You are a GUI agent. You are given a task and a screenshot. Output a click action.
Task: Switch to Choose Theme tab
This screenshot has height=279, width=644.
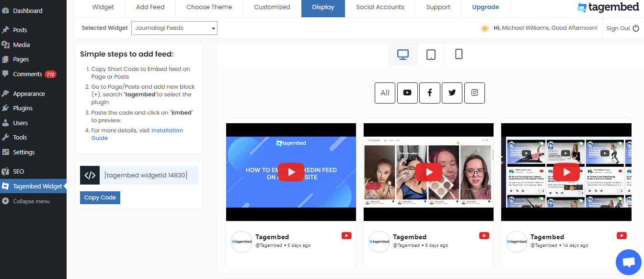coord(209,7)
